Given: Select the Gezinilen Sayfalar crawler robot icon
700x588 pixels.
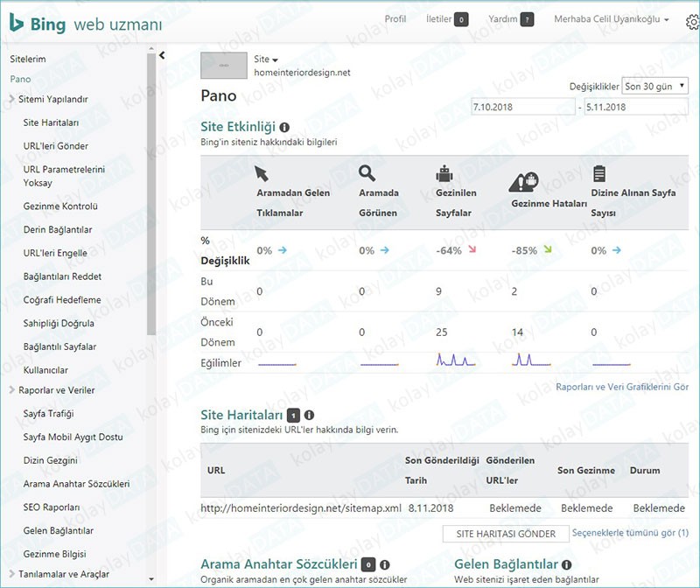Looking at the screenshot, I should 446,175.
